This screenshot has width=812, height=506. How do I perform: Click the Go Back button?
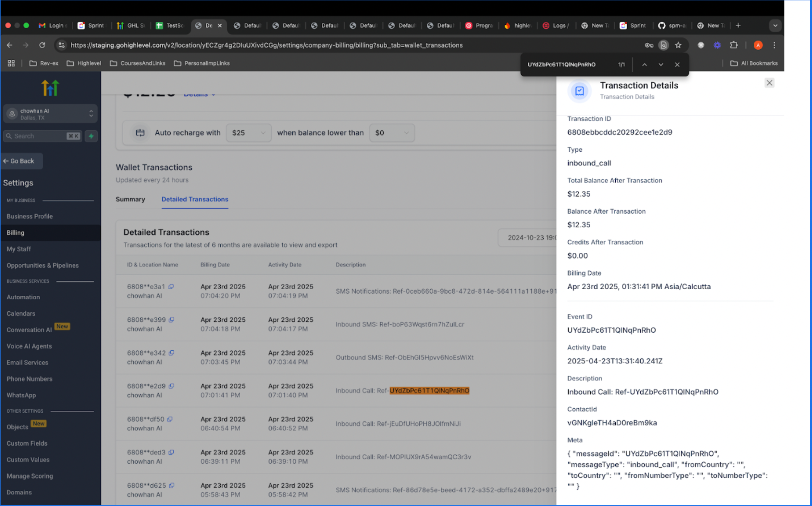[22, 161]
